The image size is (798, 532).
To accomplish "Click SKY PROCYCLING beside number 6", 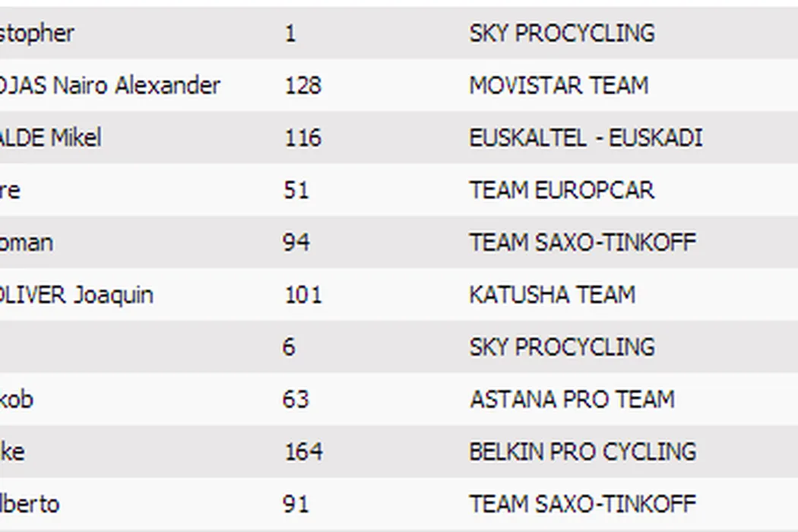I will [562, 347].
